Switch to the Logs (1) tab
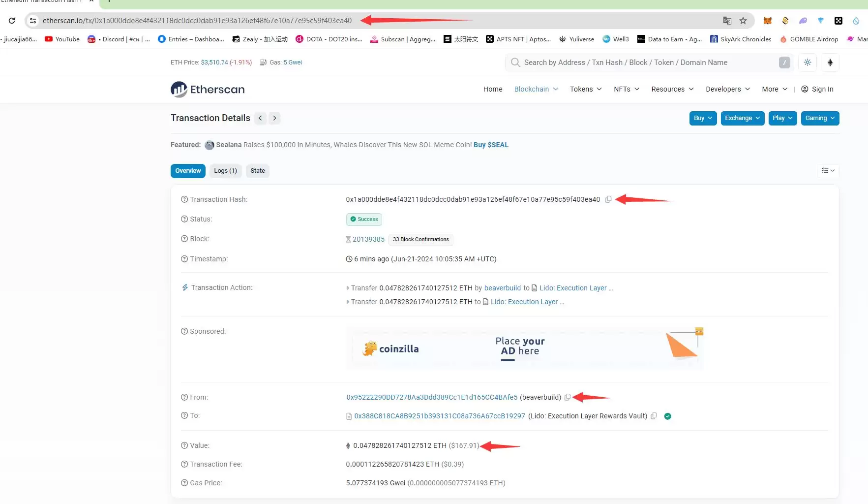This screenshot has height=504, width=868. pos(225,171)
